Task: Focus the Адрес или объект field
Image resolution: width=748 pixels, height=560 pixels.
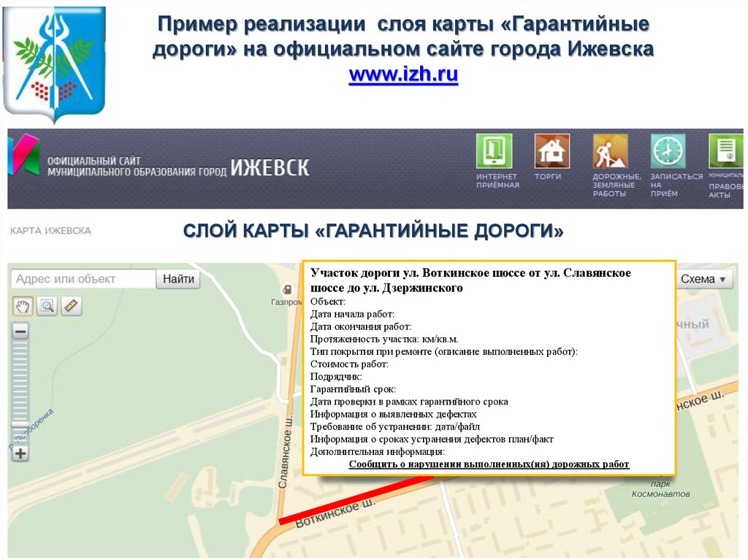Action: [84, 279]
